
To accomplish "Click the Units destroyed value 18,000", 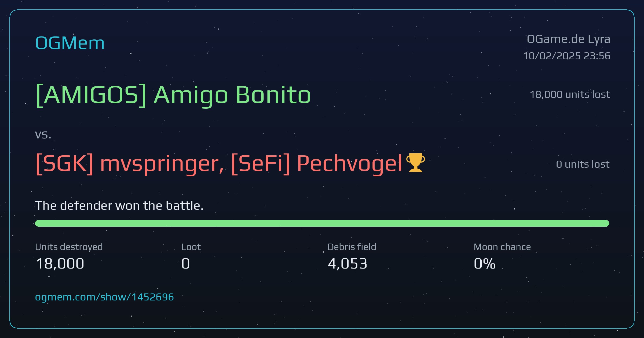I will click(x=60, y=264).
